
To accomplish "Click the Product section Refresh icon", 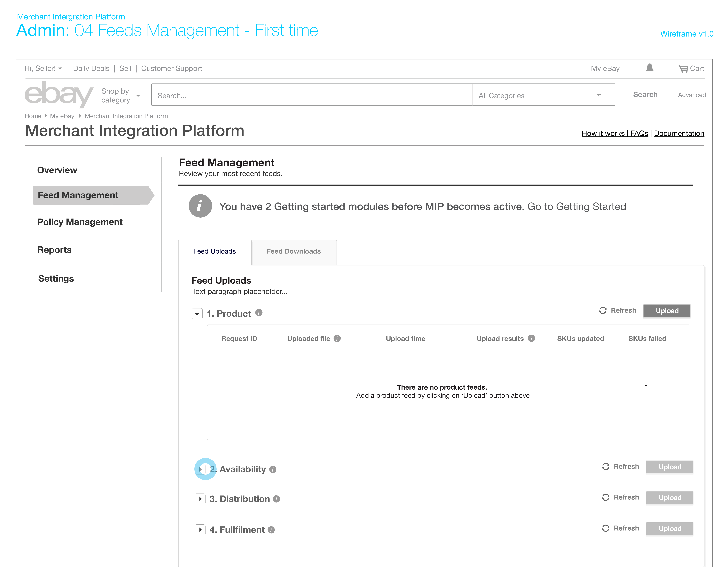I will (603, 311).
